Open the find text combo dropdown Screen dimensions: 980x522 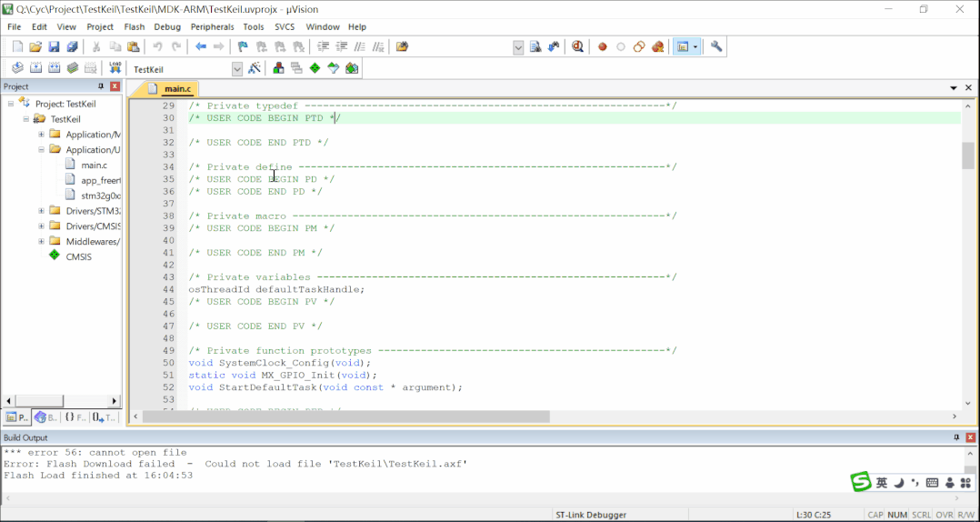pyautogui.click(x=518, y=47)
